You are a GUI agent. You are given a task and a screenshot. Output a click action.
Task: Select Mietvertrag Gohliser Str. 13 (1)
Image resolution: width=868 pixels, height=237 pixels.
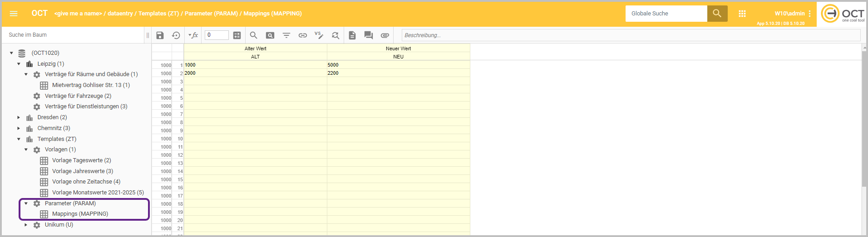91,85
